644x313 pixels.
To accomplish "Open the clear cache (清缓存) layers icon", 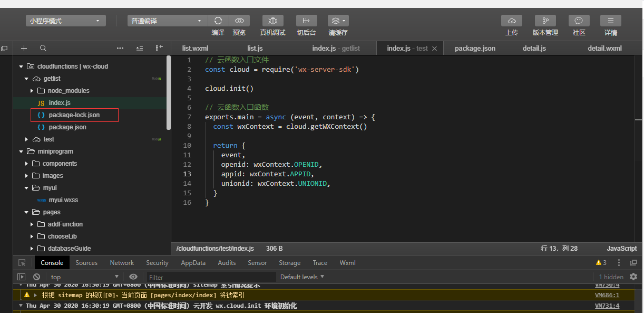I will [x=338, y=21].
